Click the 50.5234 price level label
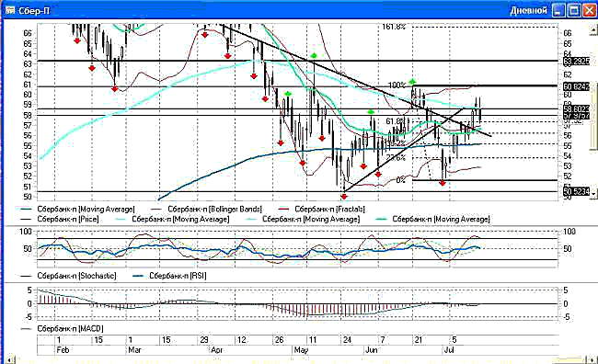The width and height of the screenshot is (598, 364). 576,192
